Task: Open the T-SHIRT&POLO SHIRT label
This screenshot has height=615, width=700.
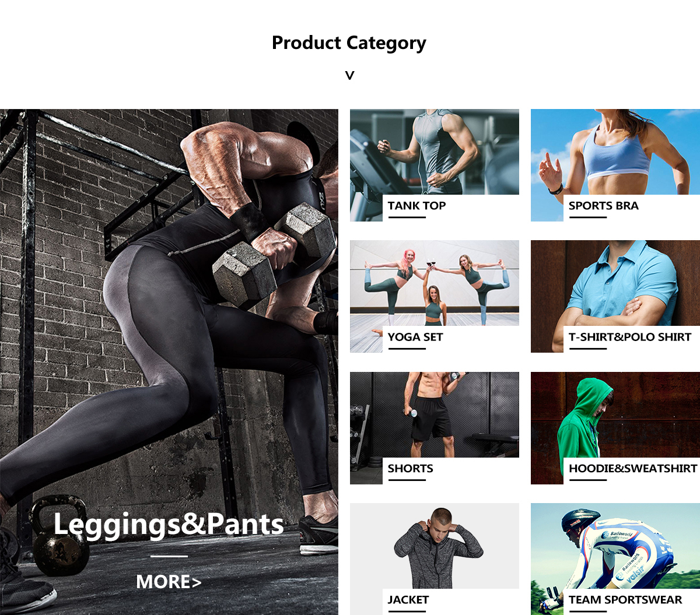Action: 630,337
